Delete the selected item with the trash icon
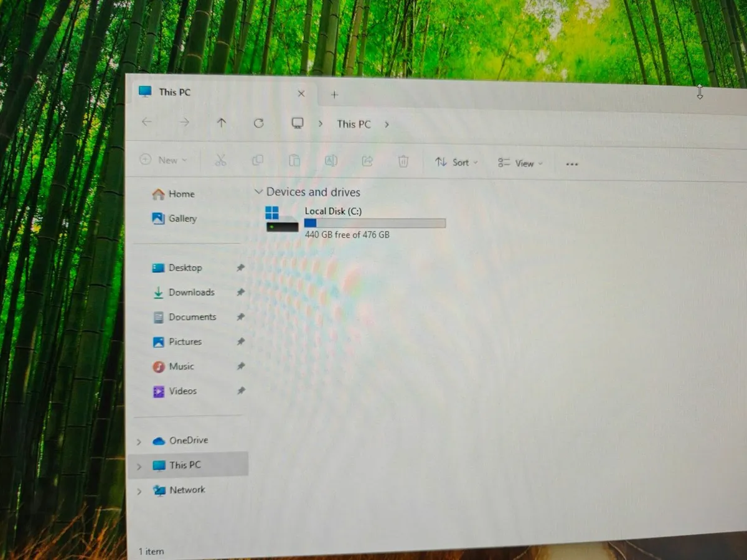Screen dimensions: 747x560 pyautogui.click(x=403, y=161)
